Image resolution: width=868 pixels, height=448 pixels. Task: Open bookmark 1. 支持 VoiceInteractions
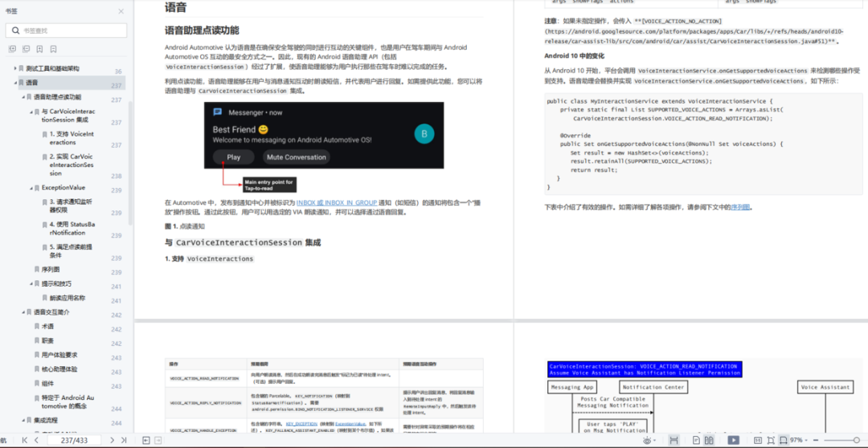point(72,138)
